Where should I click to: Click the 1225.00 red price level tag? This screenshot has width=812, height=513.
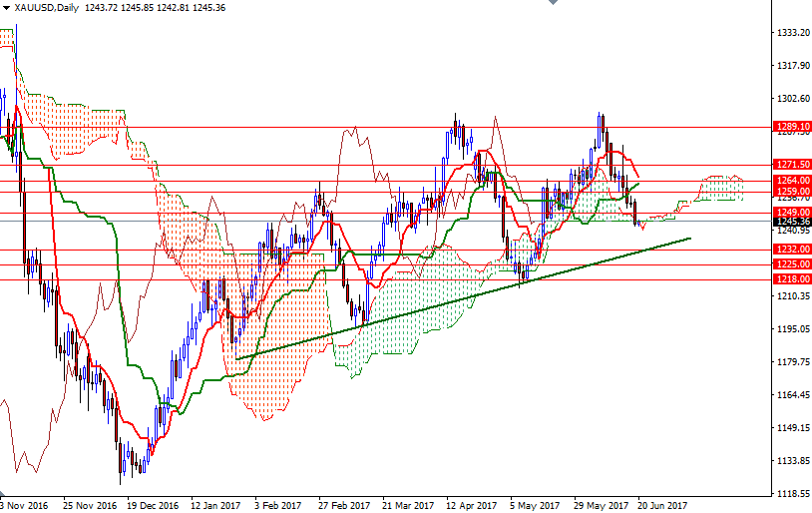[x=791, y=263]
